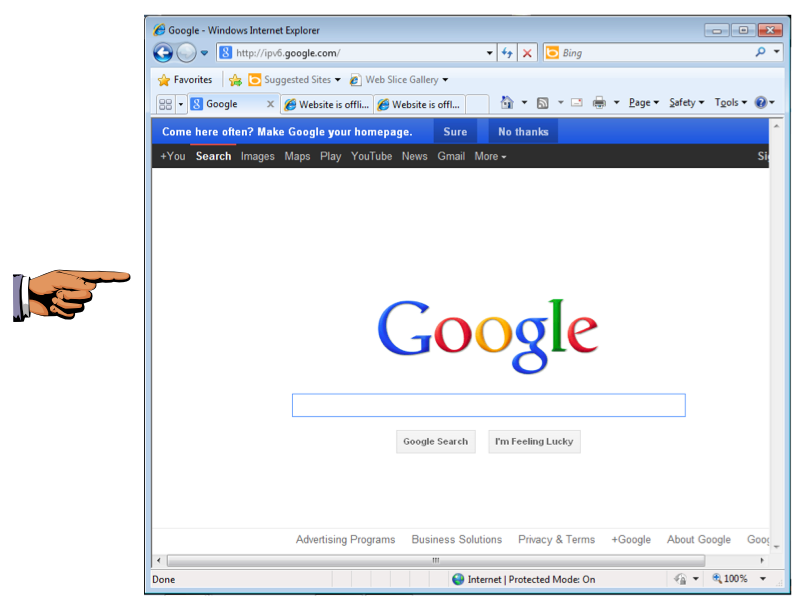
Task: Switch to second Website is offline tab
Action: [x=419, y=104]
